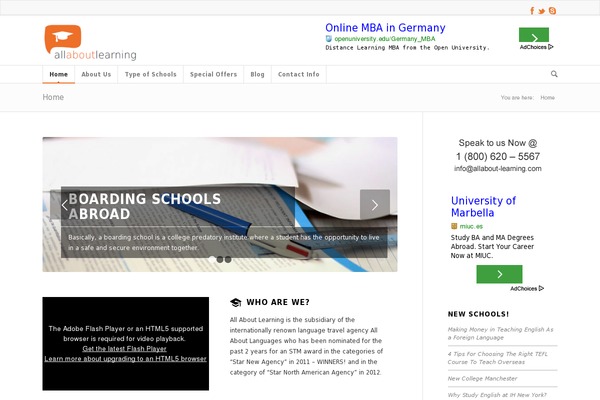Open the Home menu tab
600x400 pixels.
59,74
